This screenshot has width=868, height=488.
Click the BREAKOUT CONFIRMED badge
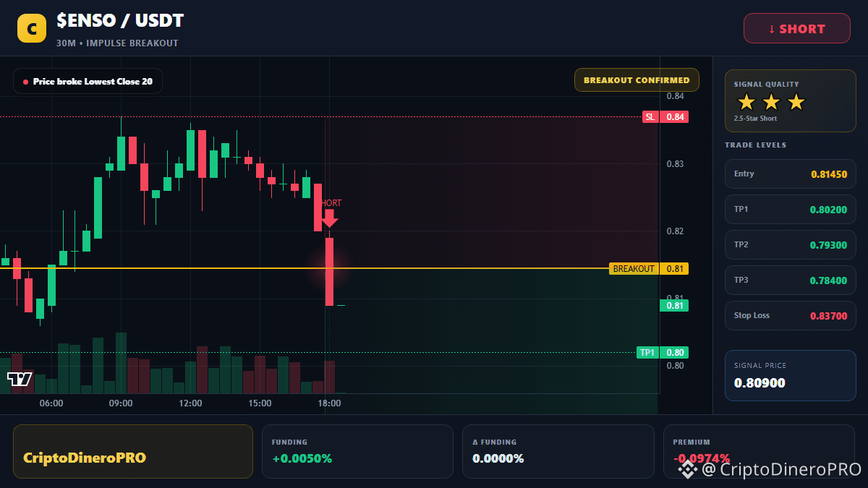click(x=637, y=80)
